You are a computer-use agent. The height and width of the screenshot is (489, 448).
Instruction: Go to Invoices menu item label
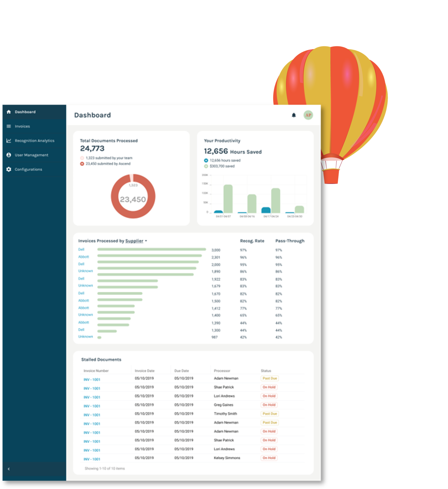pyautogui.click(x=22, y=126)
